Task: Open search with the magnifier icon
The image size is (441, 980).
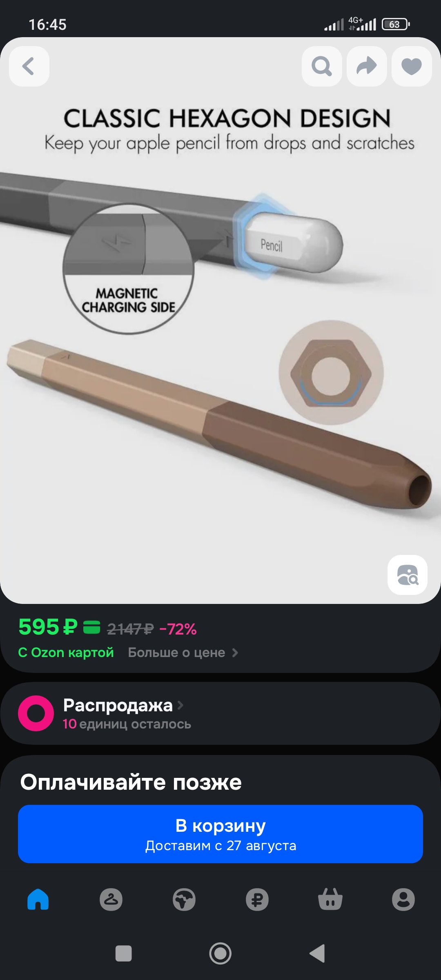Action: point(322,66)
